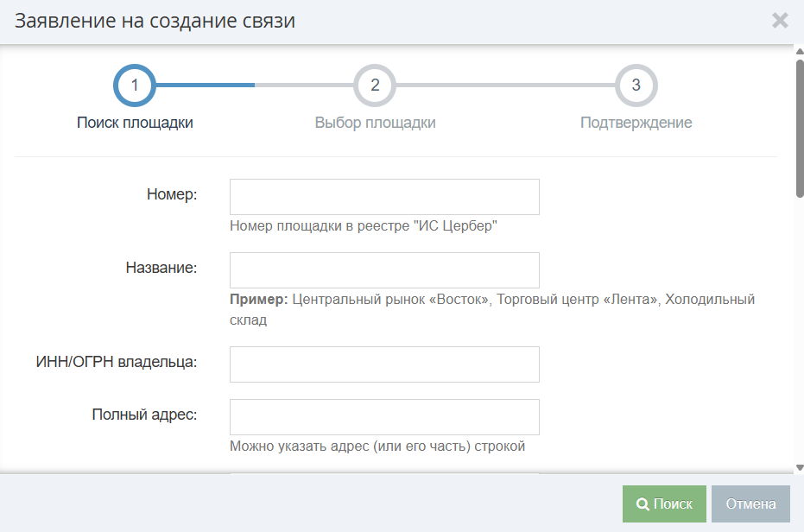This screenshot has width=804, height=532.
Task: Click the vertical scrollbar thumb
Action: tap(799, 128)
